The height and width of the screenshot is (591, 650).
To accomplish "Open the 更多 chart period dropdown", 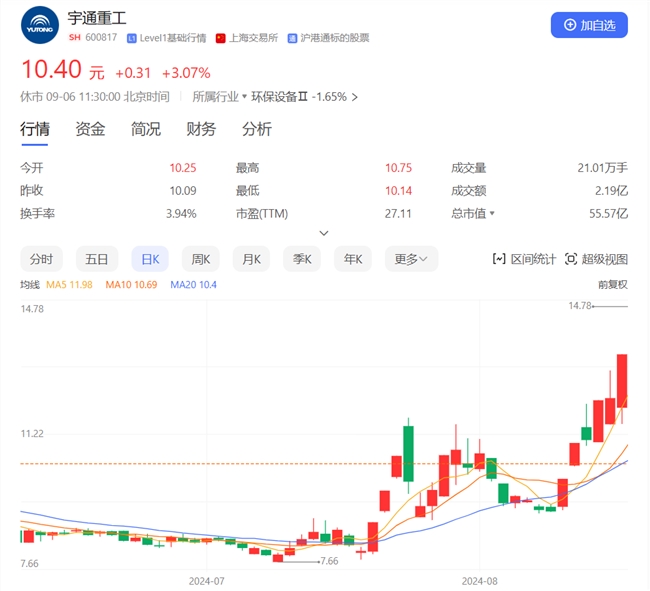I will tap(411, 259).
